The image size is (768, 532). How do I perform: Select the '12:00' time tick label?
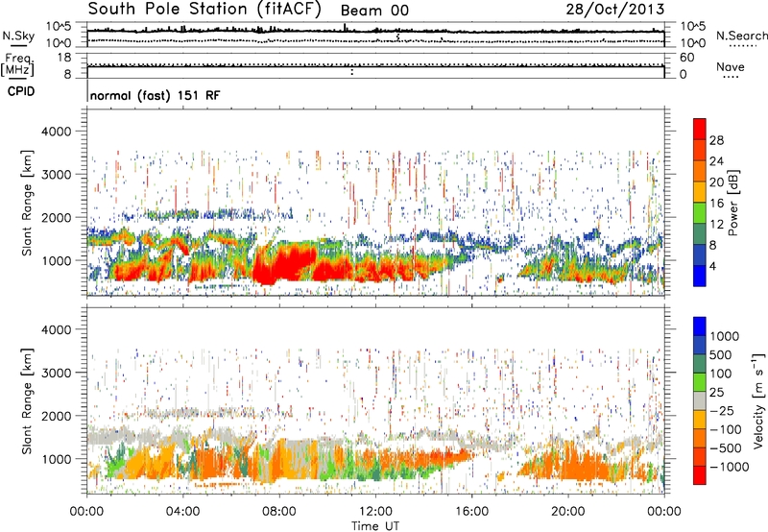[375, 512]
